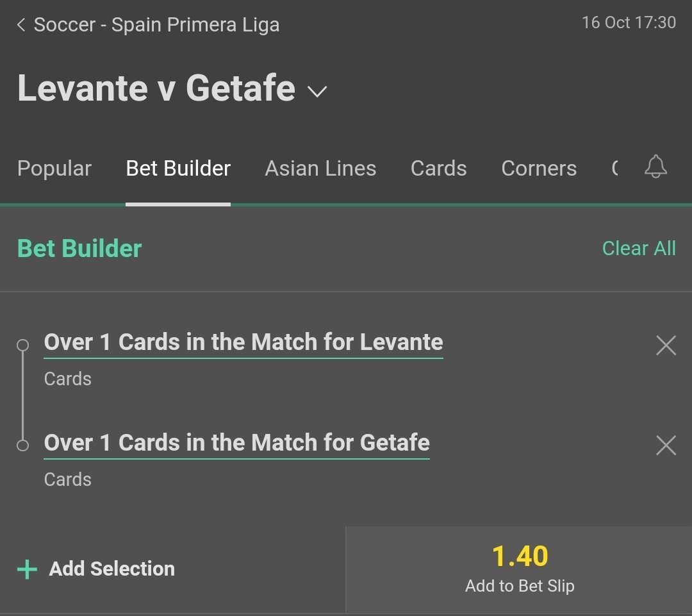This screenshot has width=692, height=616.
Task: Open Over 1 Cards for Getafe selection
Action: coord(236,443)
